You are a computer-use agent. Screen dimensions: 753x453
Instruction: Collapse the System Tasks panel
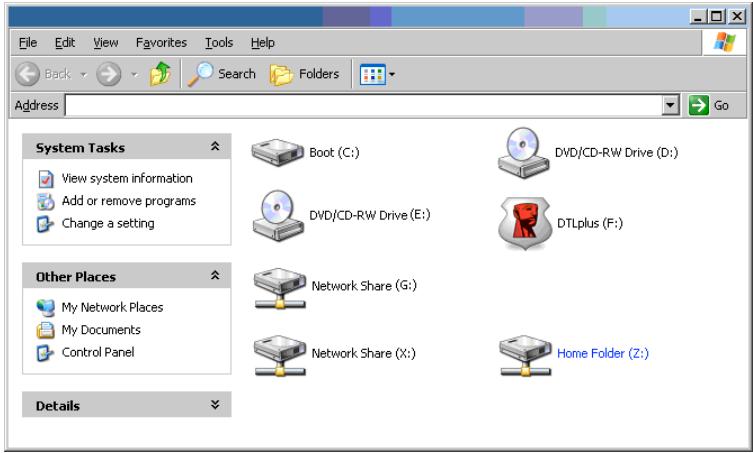pyautogui.click(x=215, y=147)
